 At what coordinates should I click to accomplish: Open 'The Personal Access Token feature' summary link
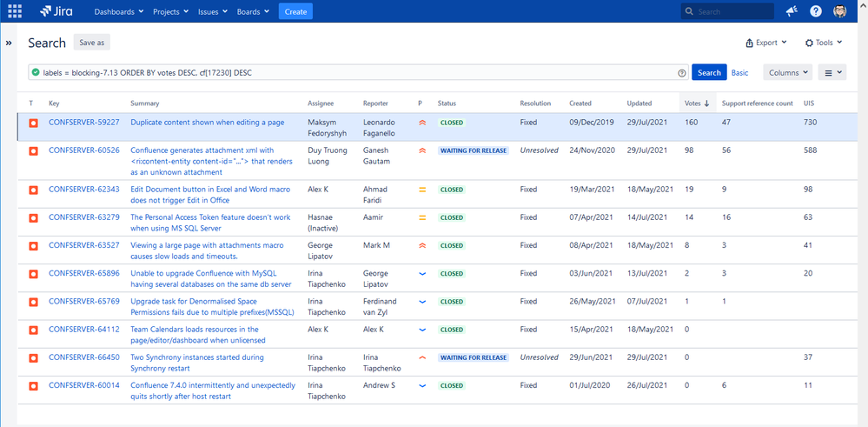pos(210,223)
